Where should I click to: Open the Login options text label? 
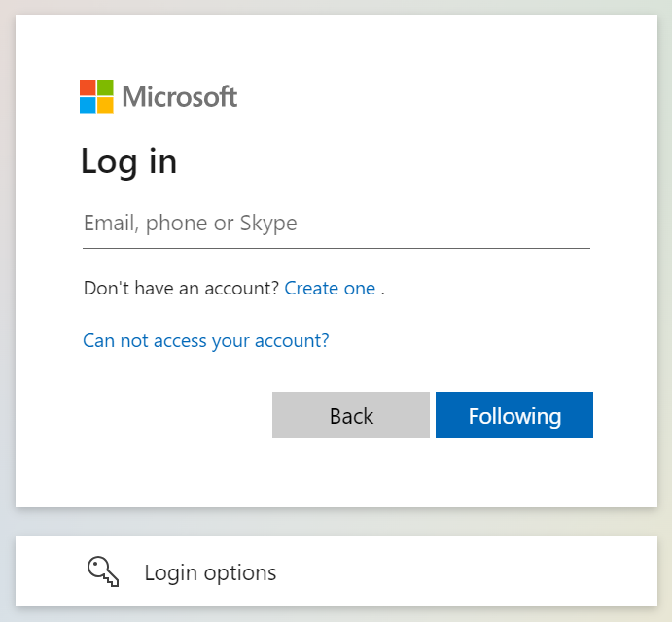click(210, 573)
